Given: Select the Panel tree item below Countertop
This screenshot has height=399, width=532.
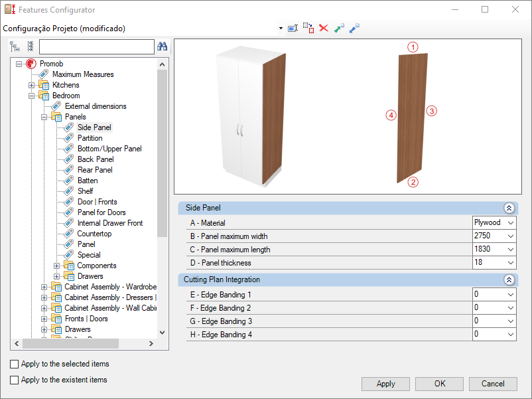Looking at the screenshot, I should pyautogui.click(x=86, y=244).
